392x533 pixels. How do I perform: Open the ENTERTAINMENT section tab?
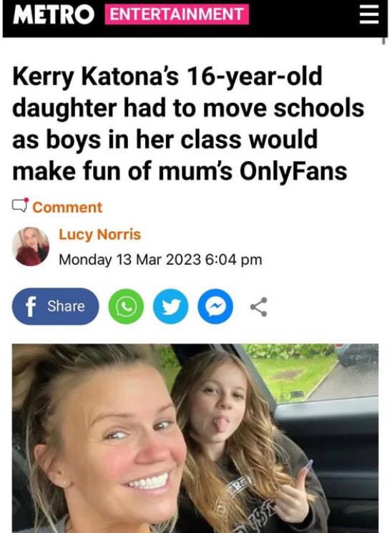[177, 14]
